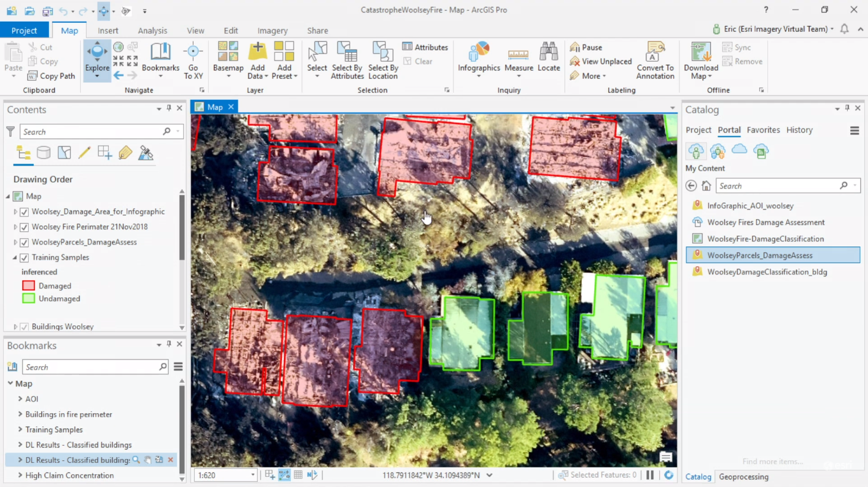Switch to the Imagery ribbon tab
The width and height of the screenshot is (868, 487).
[272, 31]
